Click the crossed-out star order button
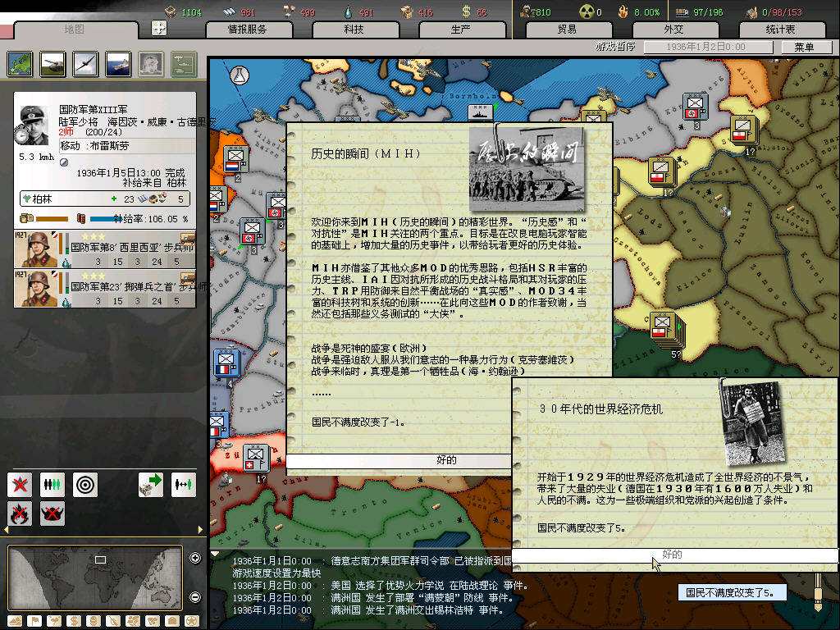This screenshot has width=840, height=630. point(20,485)
